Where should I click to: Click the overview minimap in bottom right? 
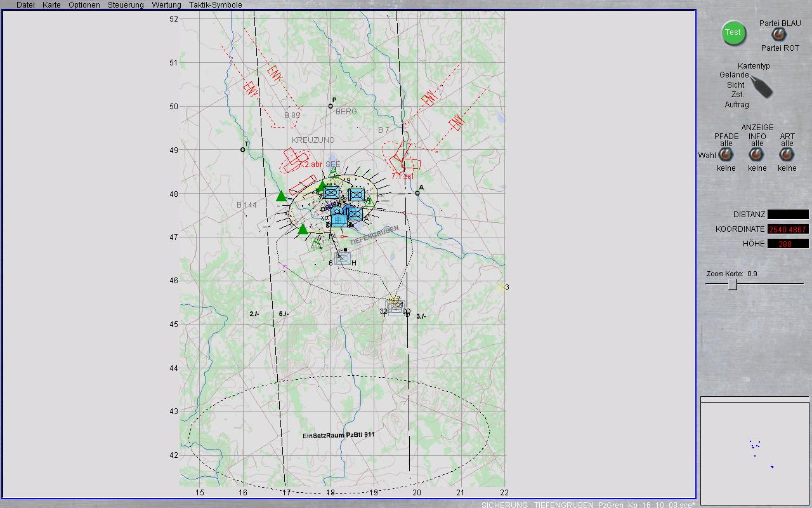(x=754, y=450)
